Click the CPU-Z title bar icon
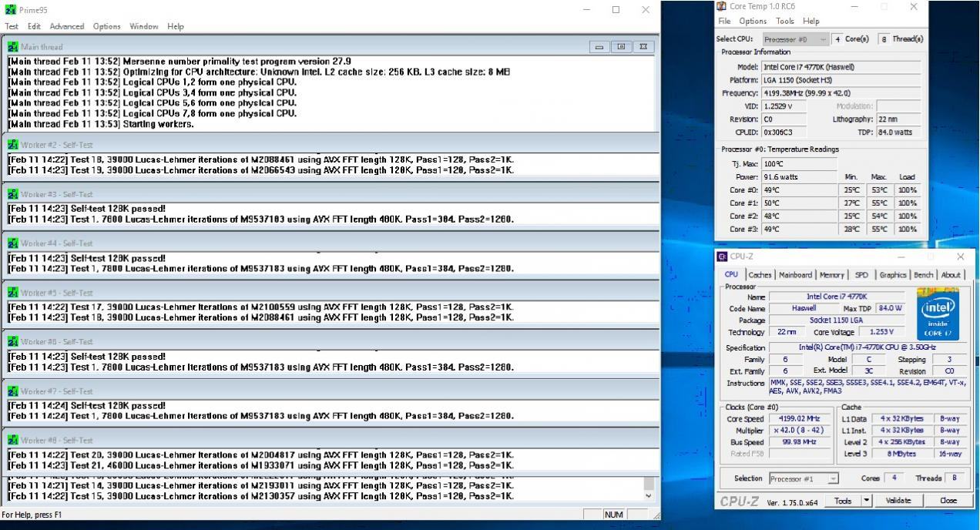The height and width of the screenshot is (530, 980). tap(723, 257)
